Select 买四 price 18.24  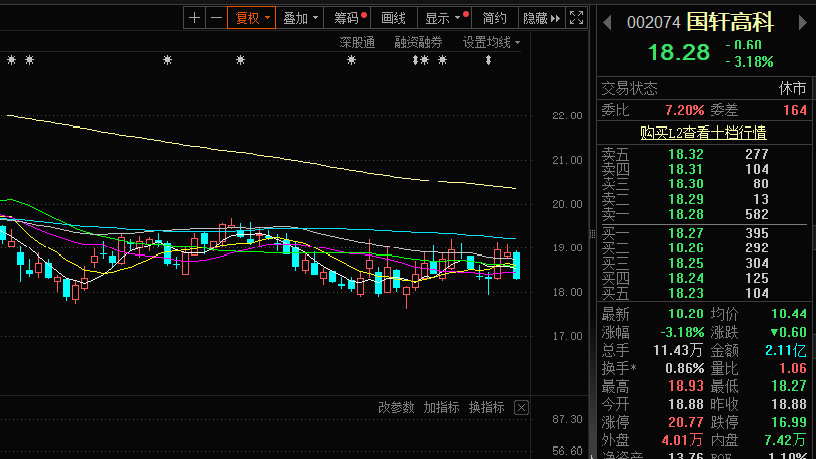686,279
